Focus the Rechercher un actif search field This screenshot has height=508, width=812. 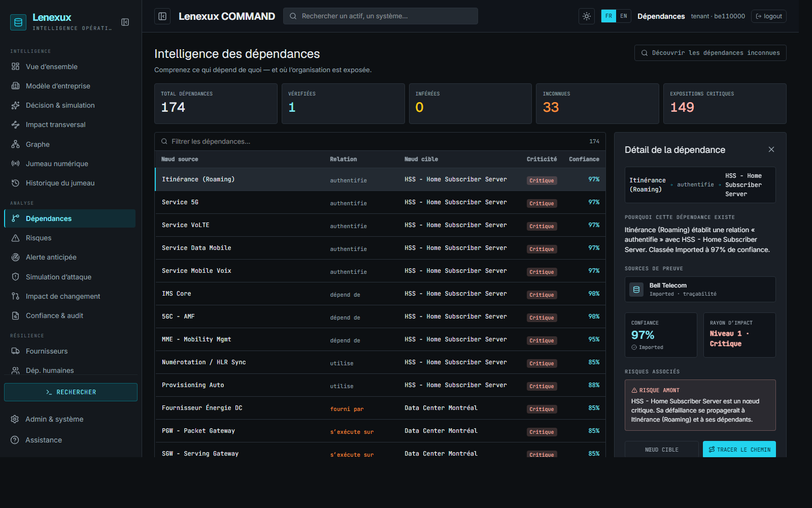[x=381, y=16]
